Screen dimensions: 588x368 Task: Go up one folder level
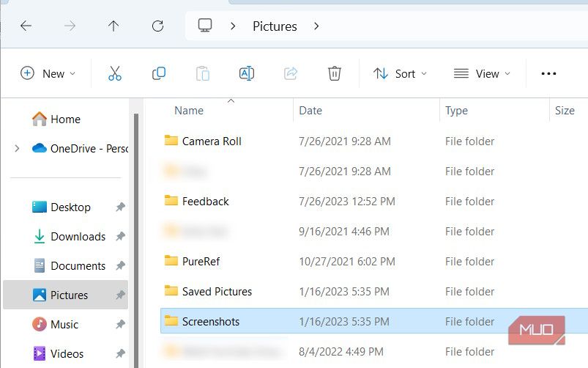(x=113, y=26)
